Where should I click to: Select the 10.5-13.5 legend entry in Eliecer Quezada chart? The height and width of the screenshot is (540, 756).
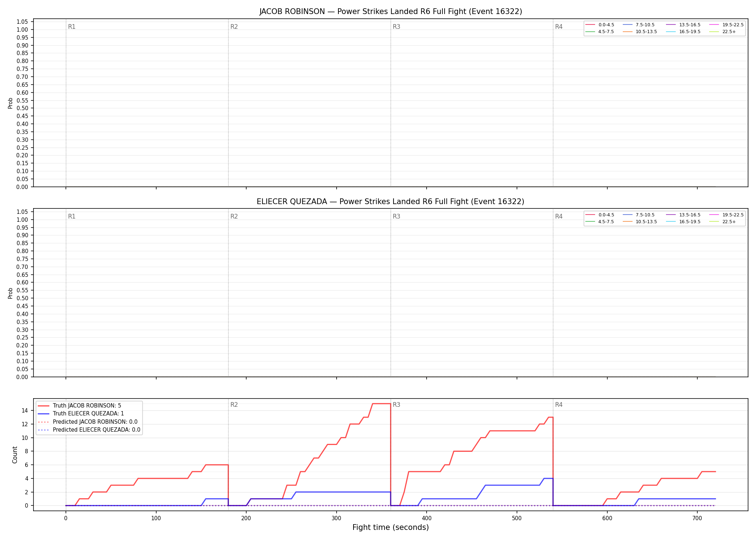tap(640, 222)
